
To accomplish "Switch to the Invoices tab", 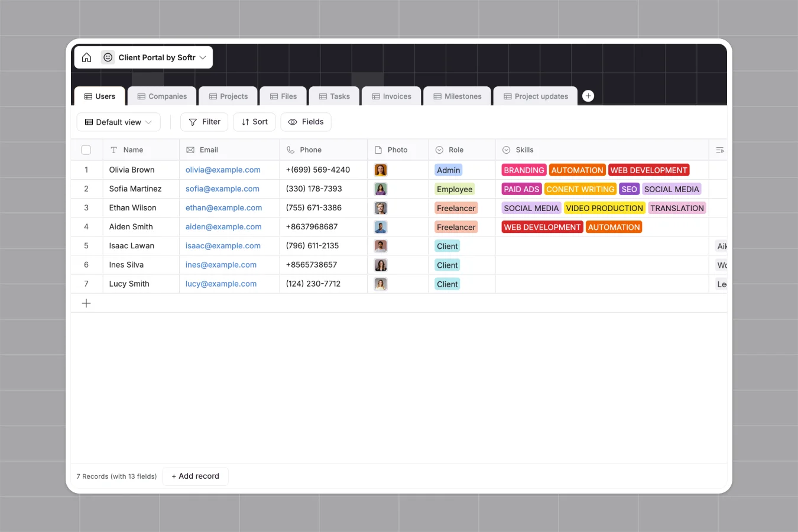I will (x=391, y=96).
